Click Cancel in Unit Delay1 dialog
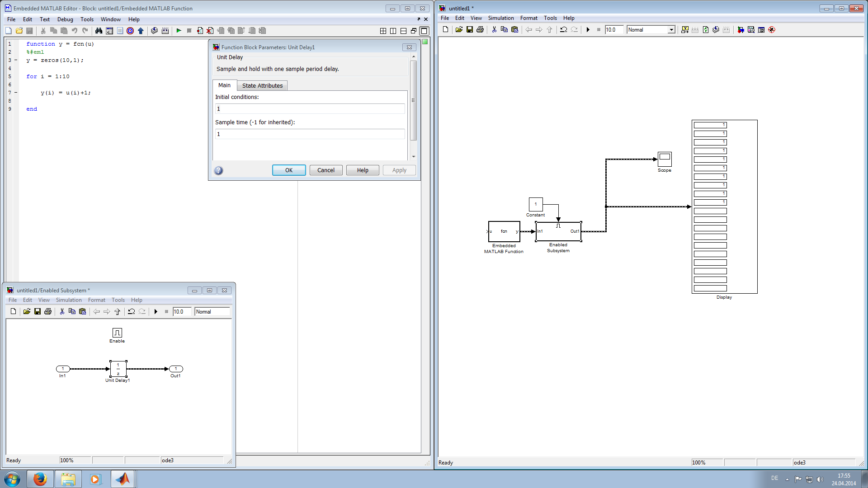The height and width of the screenshot is (488, 868). [326, 170]
